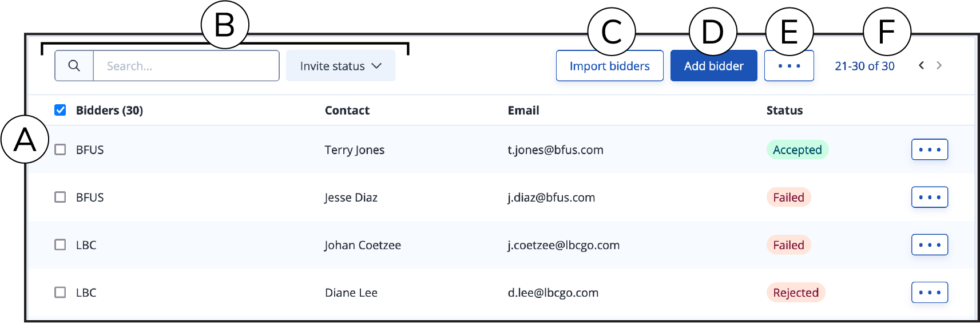Open row actions menu for Diane Lee
The height and width of the screenshot is (323, 980).
pyautogui.click(x=930, y=292)
